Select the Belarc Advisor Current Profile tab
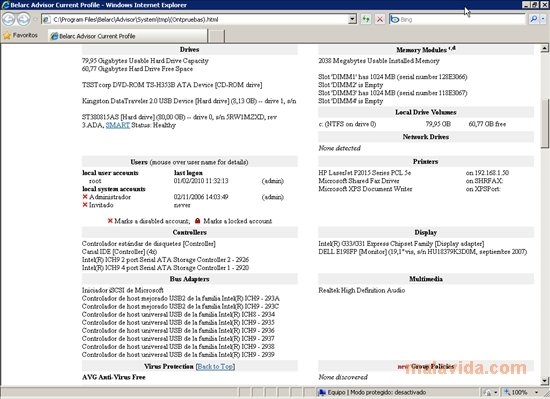 click(x=128, y=36)
